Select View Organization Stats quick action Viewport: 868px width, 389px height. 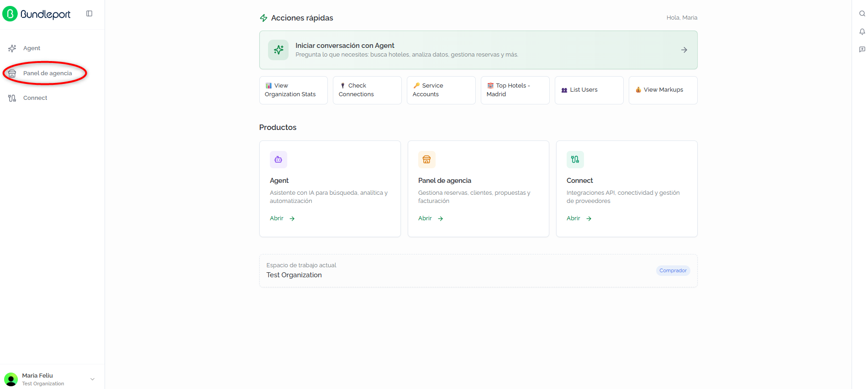click(294, 90)
